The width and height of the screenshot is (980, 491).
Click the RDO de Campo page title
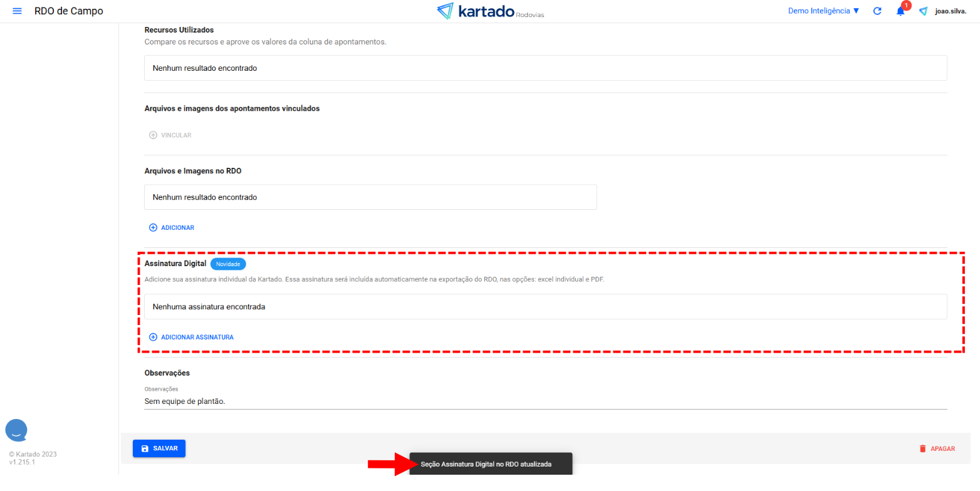pos(69,11)
